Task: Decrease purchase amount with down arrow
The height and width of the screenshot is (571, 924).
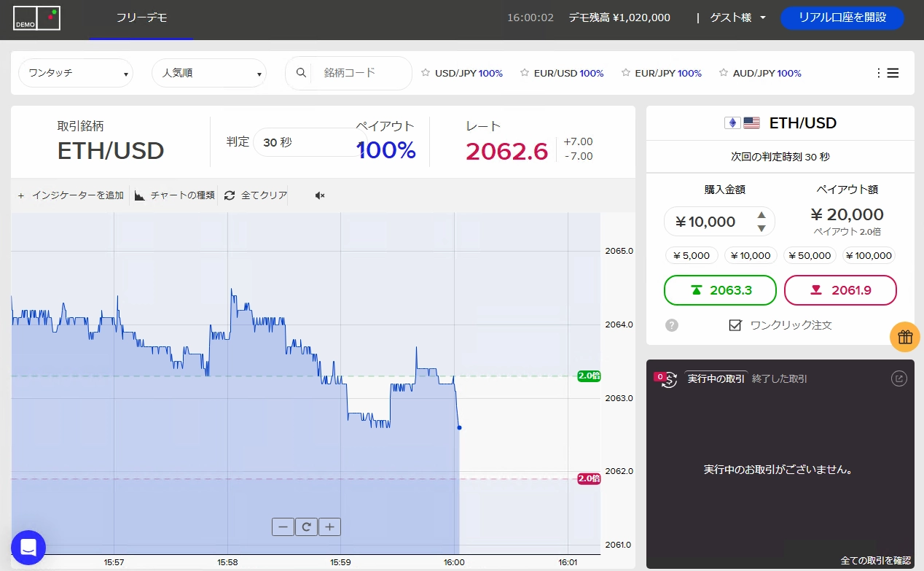Action: click(x=761, y=228)
